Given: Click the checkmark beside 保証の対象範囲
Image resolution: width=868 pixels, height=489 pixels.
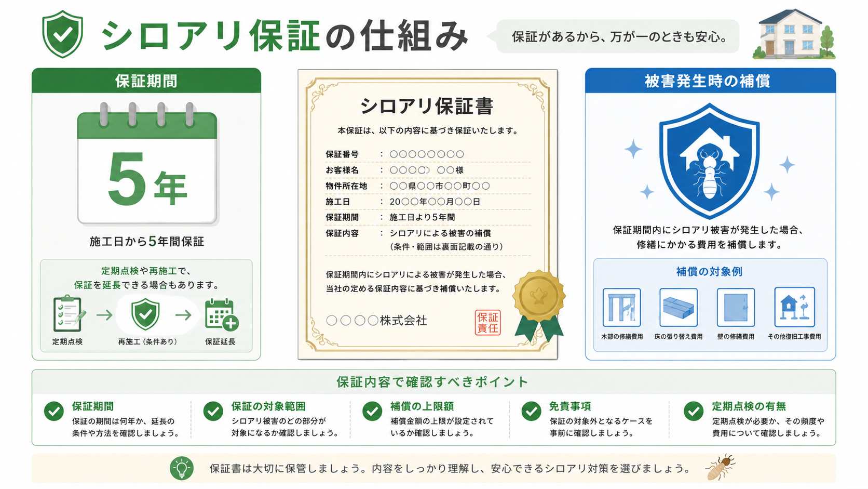Looking at the screenshot, I should 213,411.
